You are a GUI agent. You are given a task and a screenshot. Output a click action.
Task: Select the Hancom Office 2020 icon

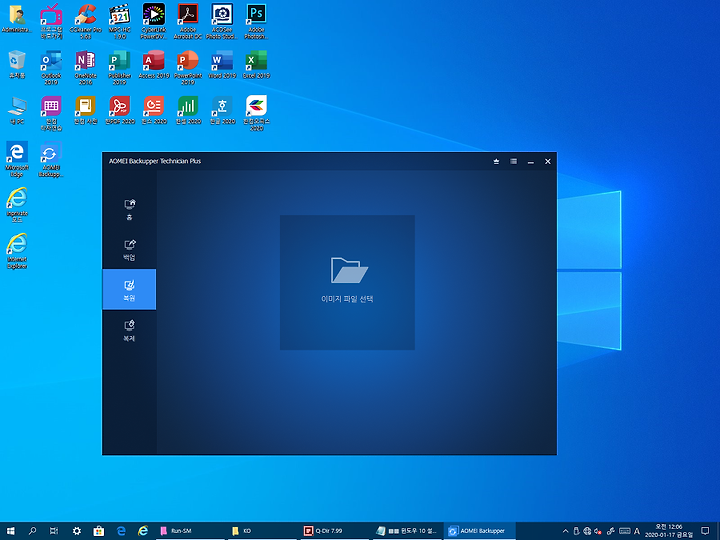click(256, 113)
